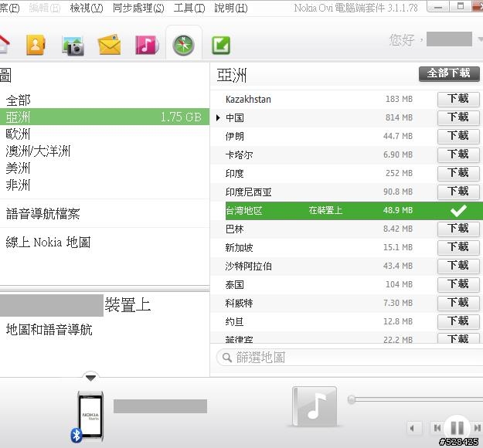Select the 澳洲/大洋洲 region
The image size is (483, 448).
click(38, 151)
